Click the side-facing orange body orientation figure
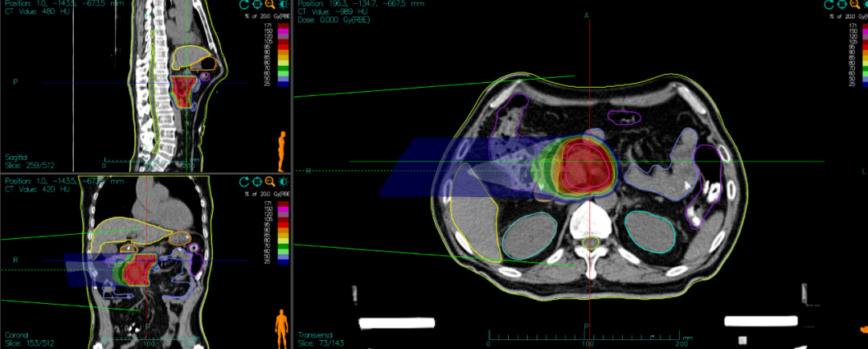The height and width of the screenshot is (349, 868). coord(282,150)
